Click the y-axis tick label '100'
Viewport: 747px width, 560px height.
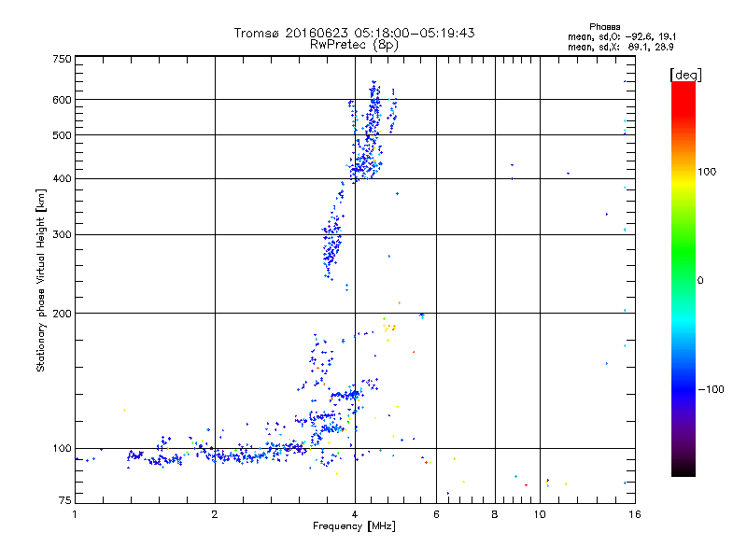(62, 449)
